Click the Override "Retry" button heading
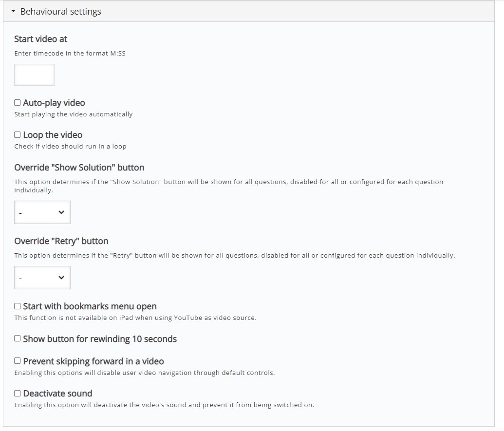The width and height of the screenshot is (504, 431). (61, 241)
